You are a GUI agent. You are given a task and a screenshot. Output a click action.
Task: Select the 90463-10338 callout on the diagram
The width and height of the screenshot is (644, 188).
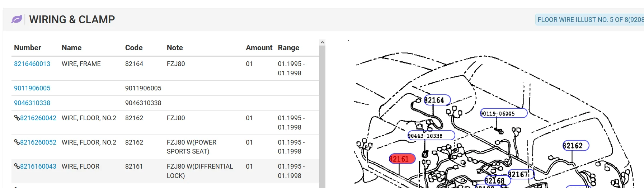click(431, 136)
